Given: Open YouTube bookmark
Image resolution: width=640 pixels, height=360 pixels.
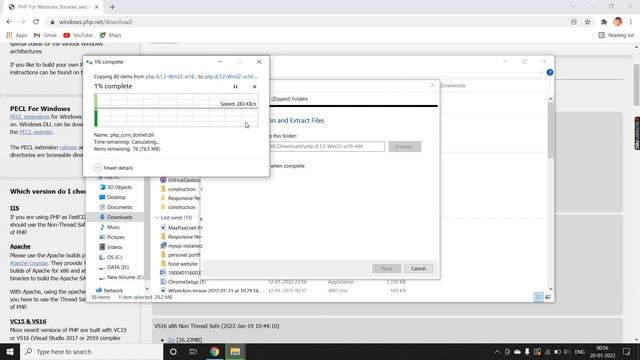Looking at the screenshot, I should [78, 35].
